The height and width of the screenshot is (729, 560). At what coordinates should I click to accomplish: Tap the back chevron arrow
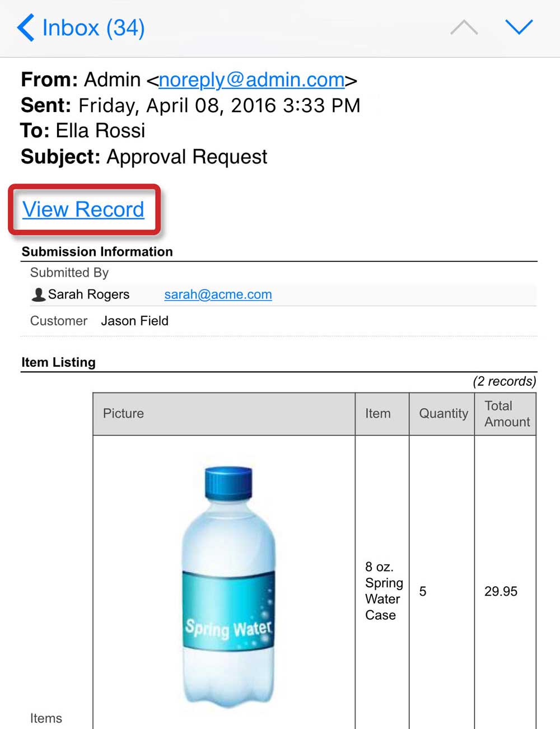pyautogui.click(x=26, y=27)
